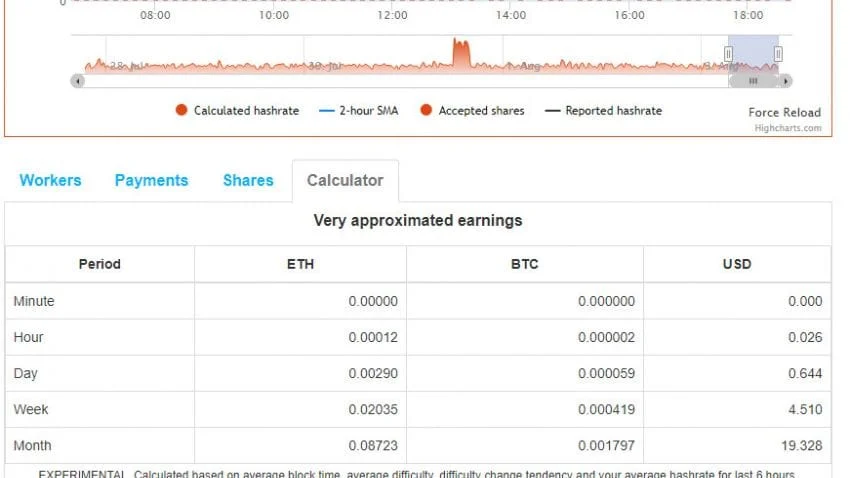Click the Hour ETH value 0.00012
Image resolution: width=850 pixels, height=478 pixels.
tap(373, 337)
